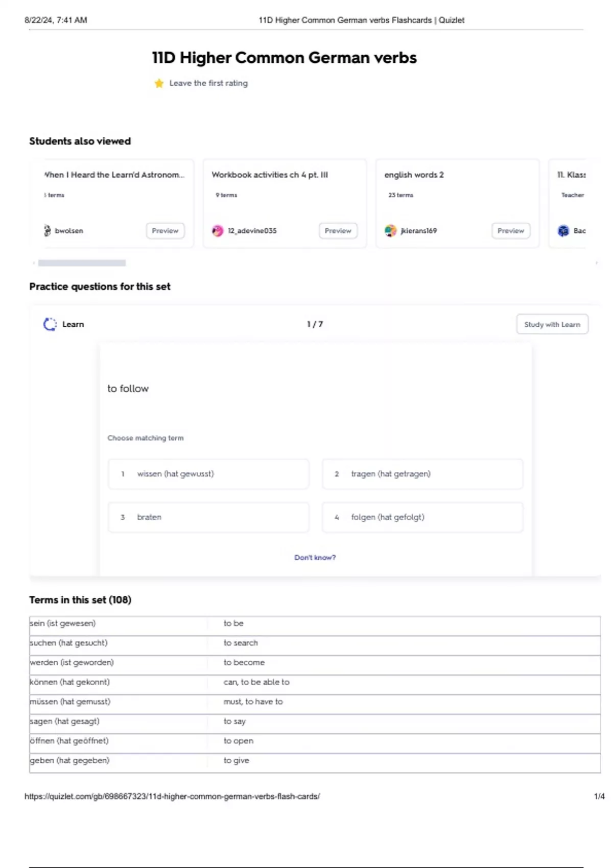Image resolution: width=613 pixels, height=868 pixels.
Task: Click jkierans169's colorful avatar icon
Action: point(390,231)
